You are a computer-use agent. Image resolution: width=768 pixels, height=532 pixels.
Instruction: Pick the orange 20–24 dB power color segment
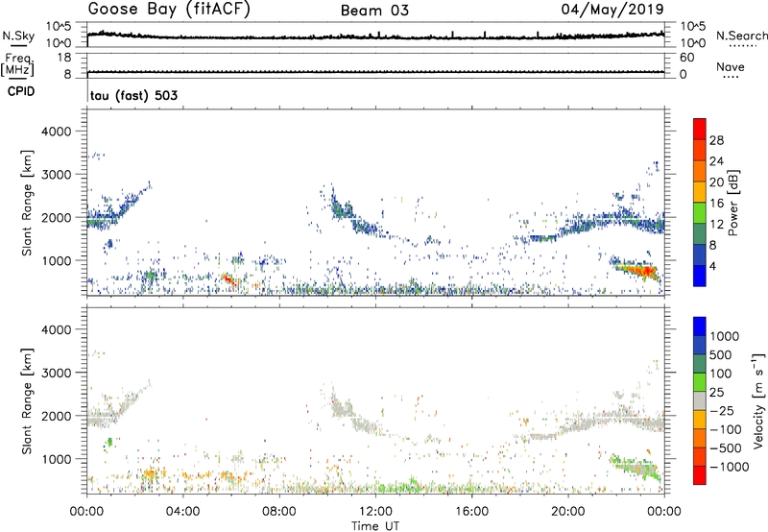click(700, 172)
